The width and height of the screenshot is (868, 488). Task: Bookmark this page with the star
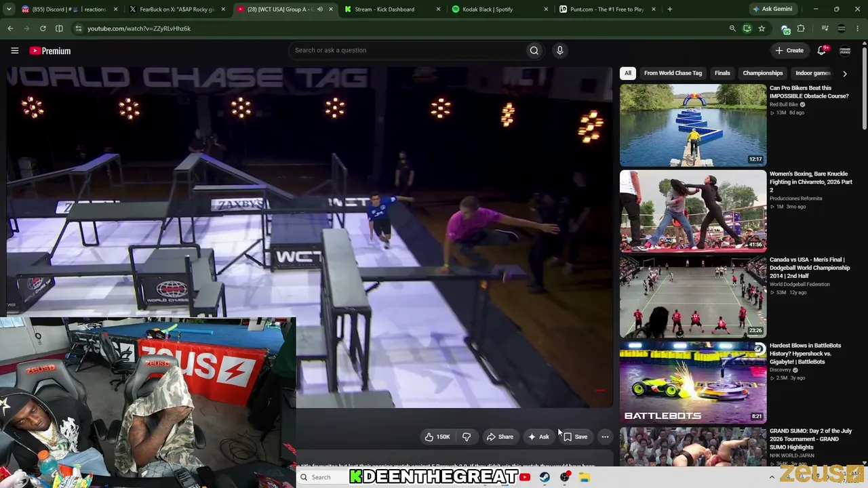pyautogui.click(x=762, y=28)
